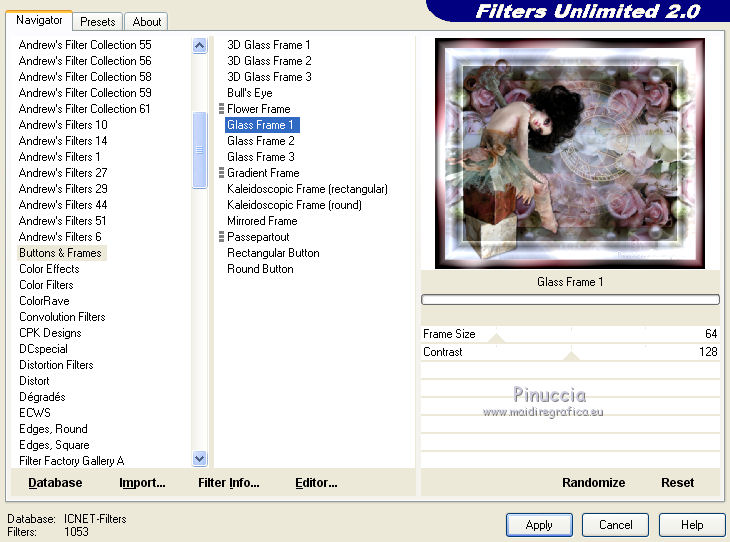Select Filter Factory Gallery A

72,461
